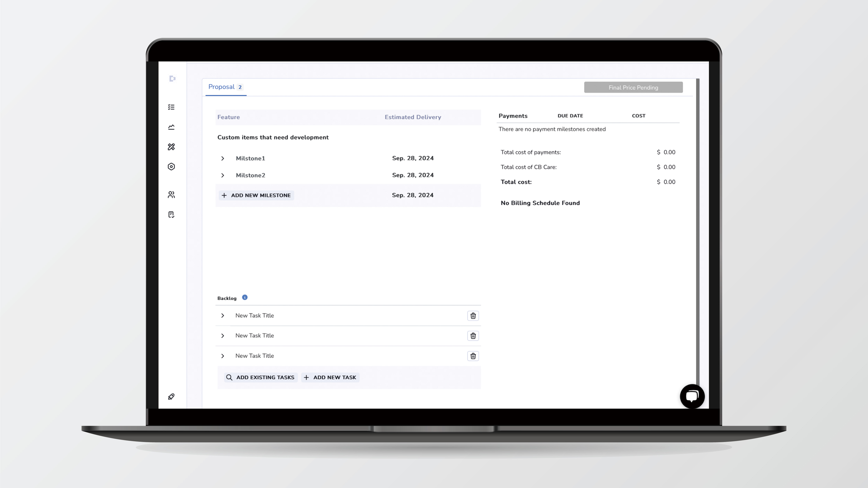Click the Final Price Pending button
Image resolution: width=868 pixels, height=488 pixels.
click(x=633, y=88)
